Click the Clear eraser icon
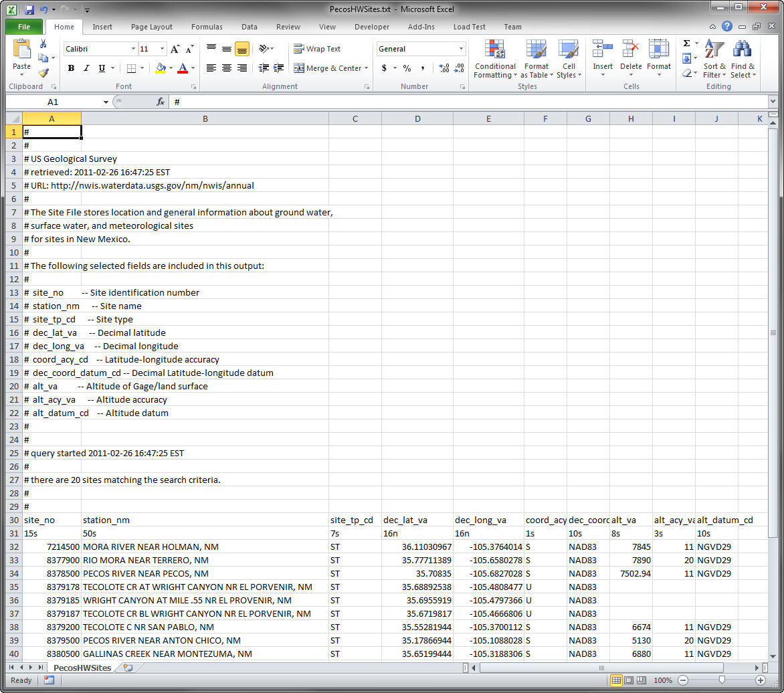 (687, 73)
